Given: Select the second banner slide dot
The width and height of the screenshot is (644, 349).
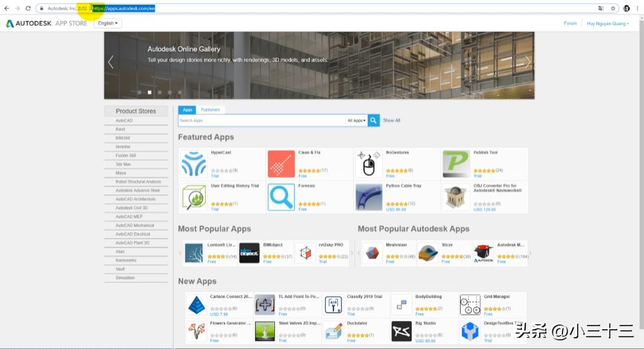Looking at the screenshot, I should [x=149, y=92].
